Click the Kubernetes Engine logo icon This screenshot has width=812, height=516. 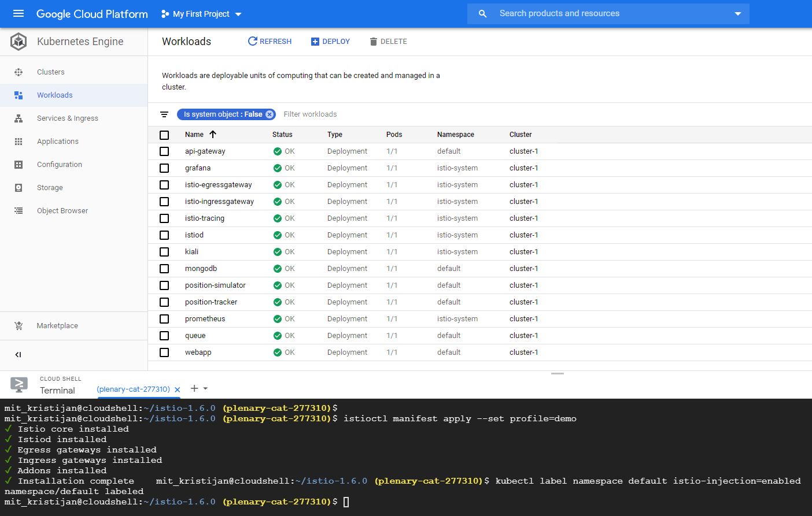pos(18,41)
